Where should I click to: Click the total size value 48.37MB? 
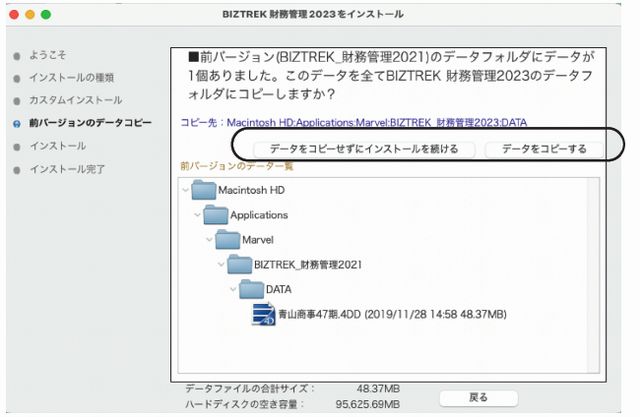point(378,388)
